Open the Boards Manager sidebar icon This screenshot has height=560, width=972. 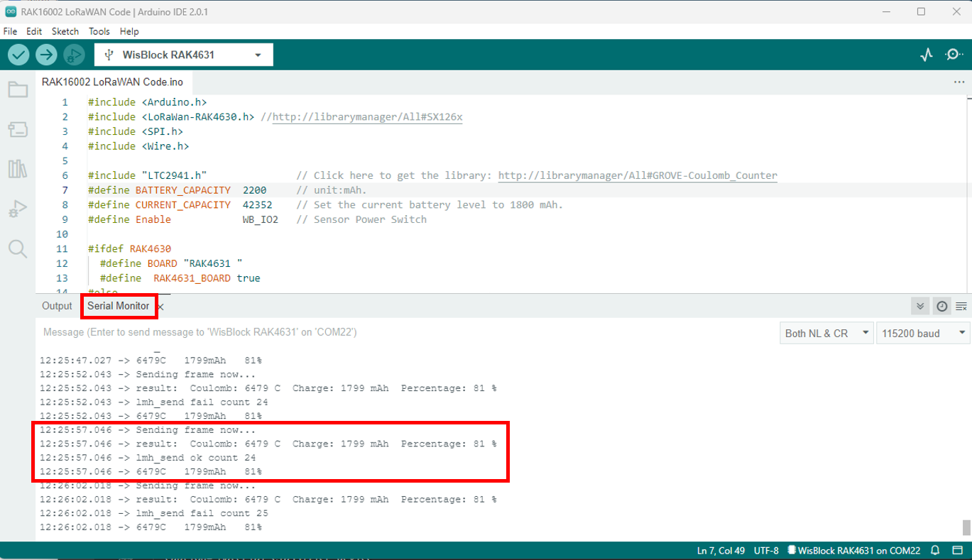18,129
